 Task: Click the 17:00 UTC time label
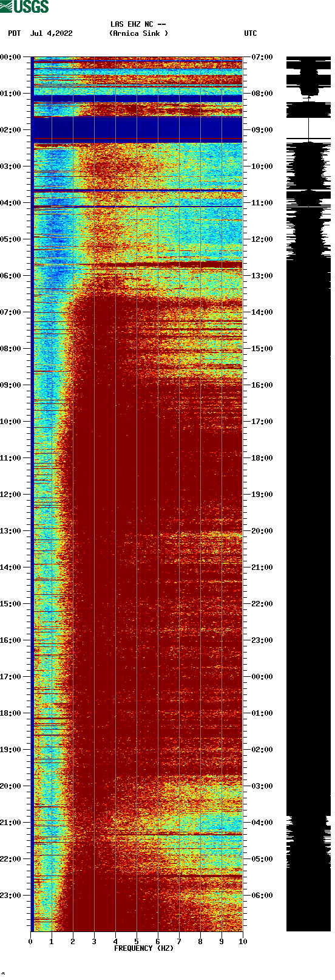(262, 422)
